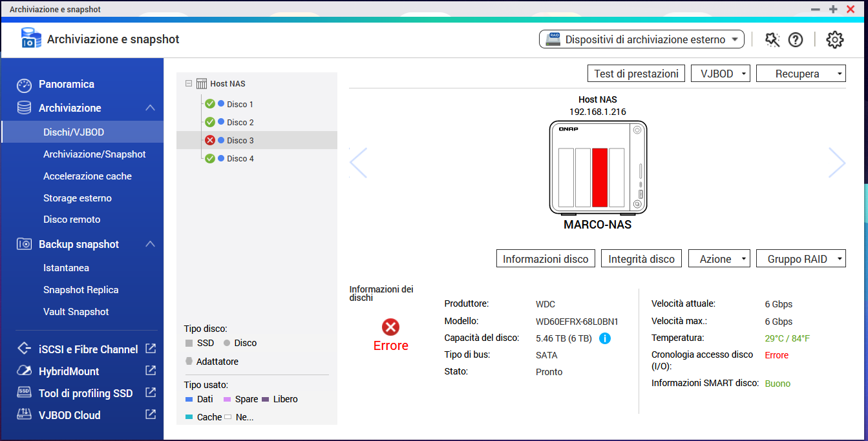Open Dispositivi di archiviazione esterno dropdown

[x=641, y=39]
